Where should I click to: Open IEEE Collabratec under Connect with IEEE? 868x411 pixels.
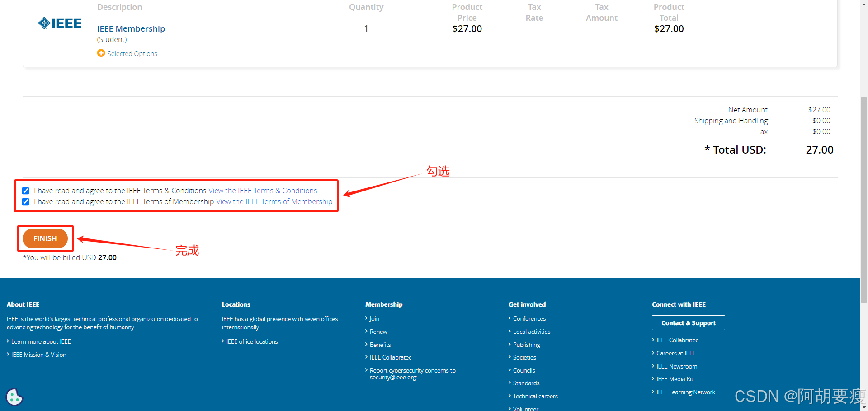point(677,340)
